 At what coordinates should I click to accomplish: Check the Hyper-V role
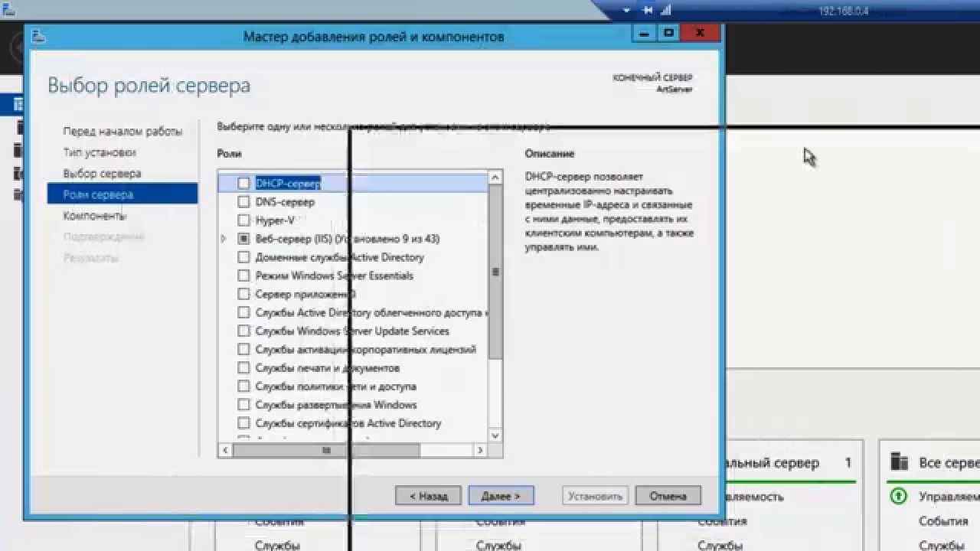(x=243, y=220)
